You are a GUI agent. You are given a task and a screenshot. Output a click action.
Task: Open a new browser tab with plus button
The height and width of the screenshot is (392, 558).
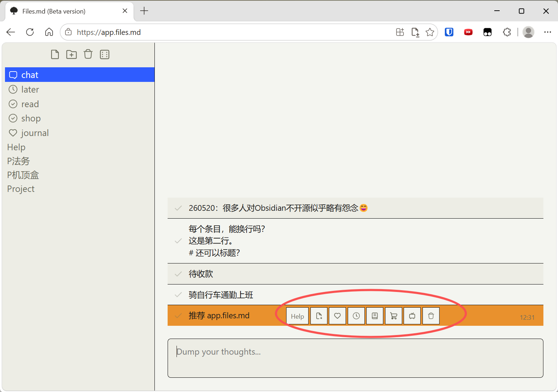click(144, 11)
